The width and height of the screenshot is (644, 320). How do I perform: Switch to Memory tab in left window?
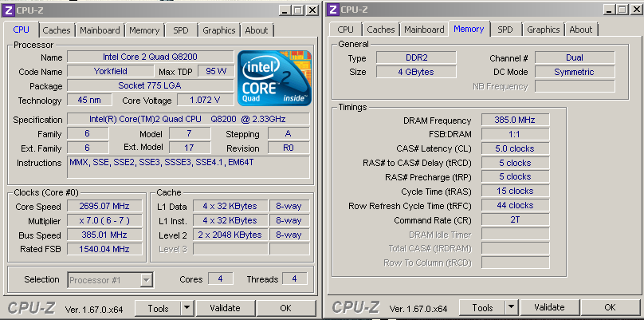click(x=144, y=30)
